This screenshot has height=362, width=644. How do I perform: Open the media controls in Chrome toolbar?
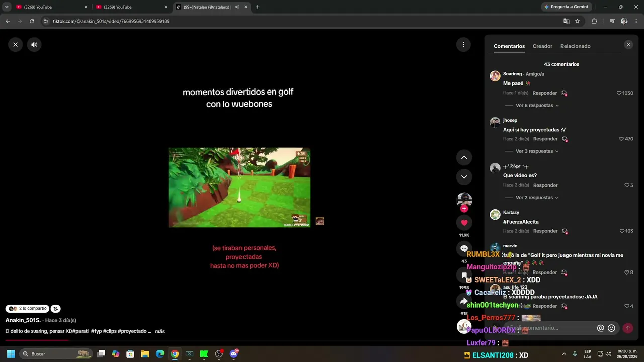tap(612, 21)
